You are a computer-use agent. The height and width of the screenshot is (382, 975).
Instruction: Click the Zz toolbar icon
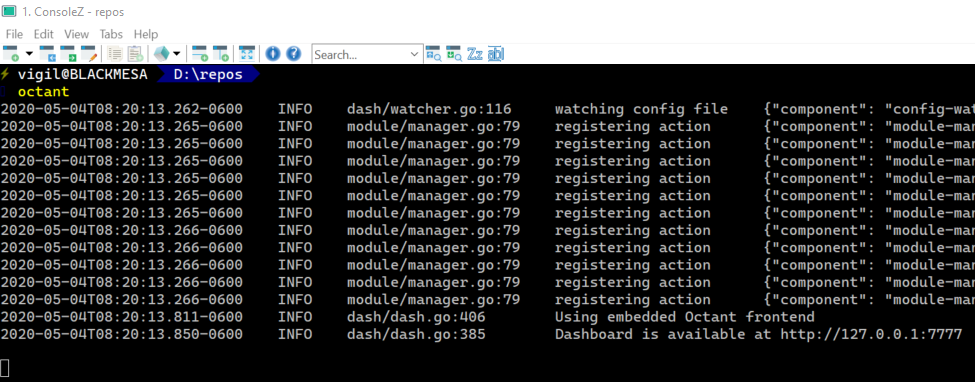click(x=475, y=54)
